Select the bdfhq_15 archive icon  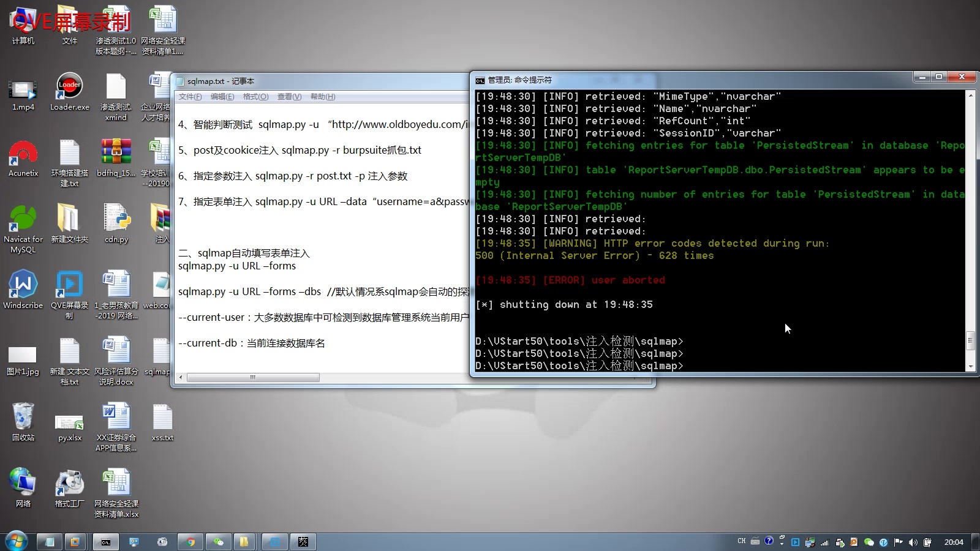tap(116, 158)
